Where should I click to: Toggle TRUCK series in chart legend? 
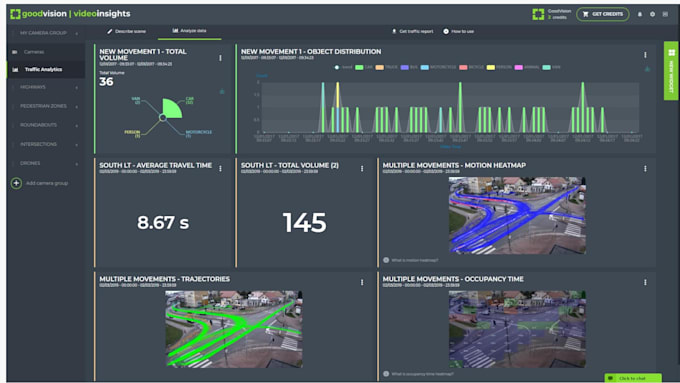click(386, 67)
